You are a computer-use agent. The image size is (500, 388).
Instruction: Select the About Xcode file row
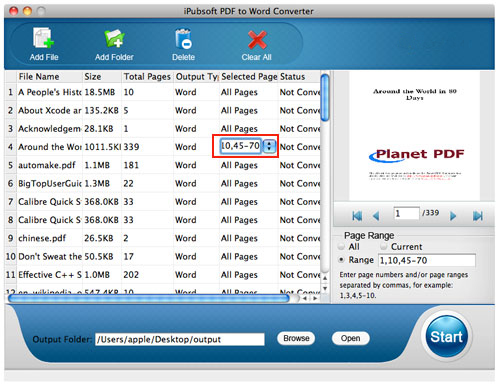pos(162,110)
